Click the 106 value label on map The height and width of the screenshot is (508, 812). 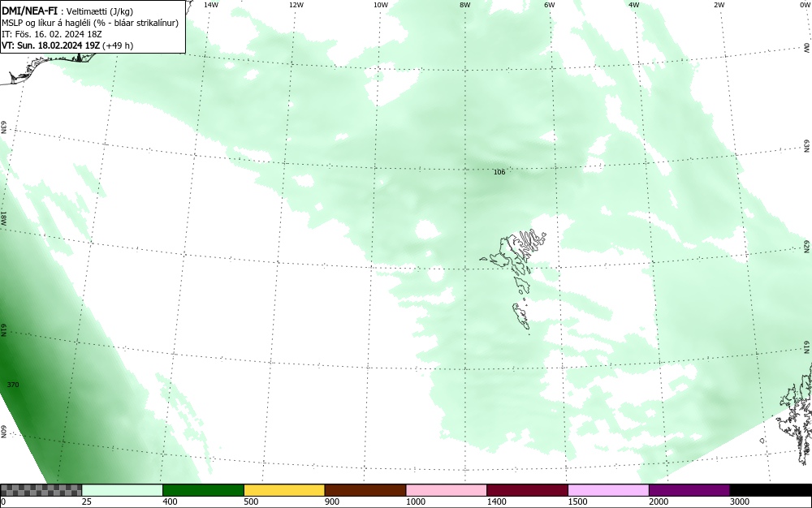click(499, 172)
